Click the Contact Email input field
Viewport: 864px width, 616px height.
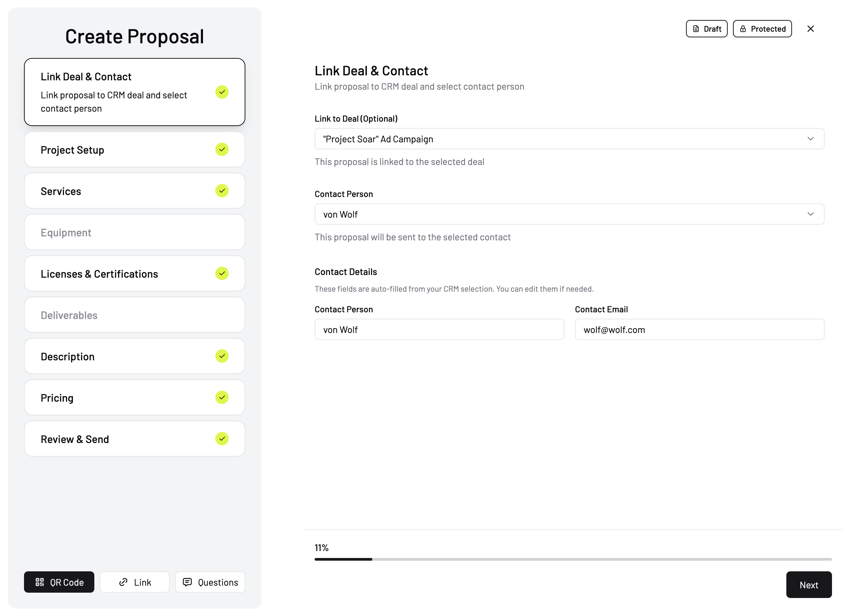[699, 330]
